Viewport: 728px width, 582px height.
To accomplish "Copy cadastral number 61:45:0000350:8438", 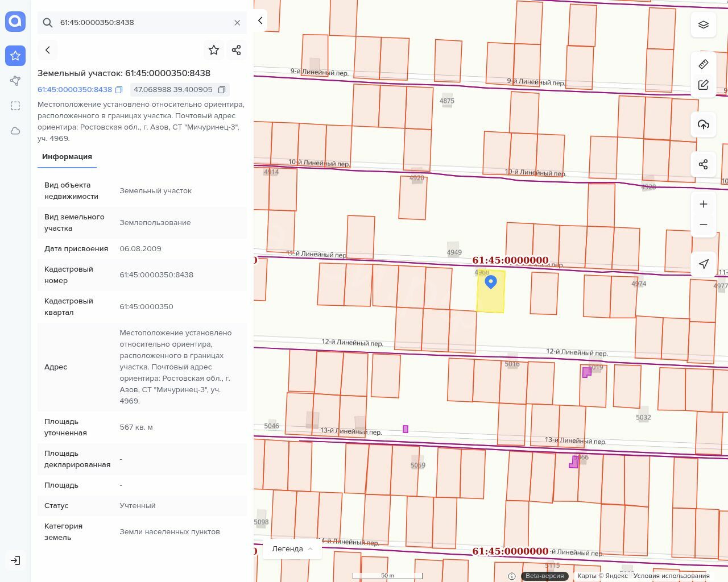I will tap(119, 90).
